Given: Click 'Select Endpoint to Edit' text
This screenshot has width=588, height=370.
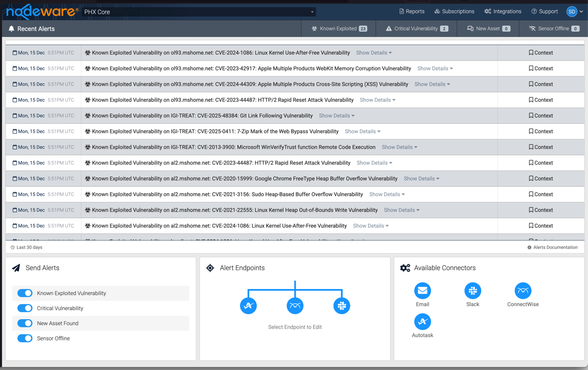Looking at the screenshot, I should coord(295,327).
